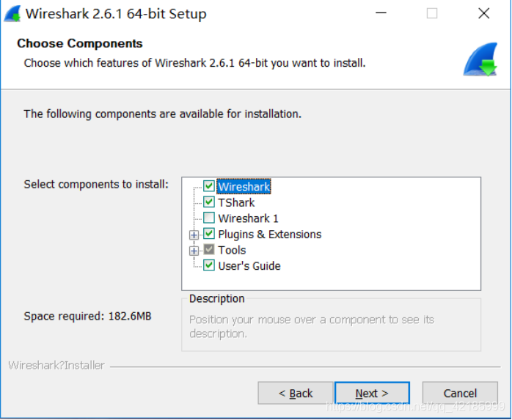The width and height of the screenshot is (512, 420).
Task: Cancel the Wireshark setup
Action: coord(460,394)
